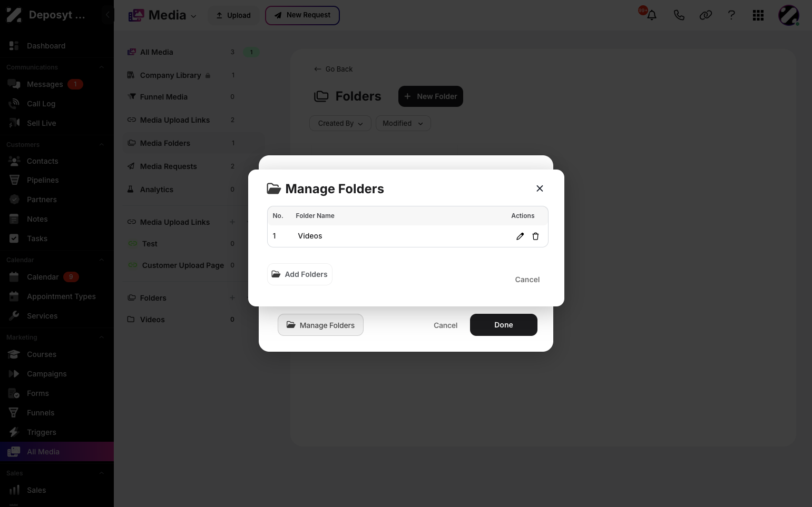812x507 pixels.
Task: Collapse the Calendar sidebar section
Action: (101, 260)
